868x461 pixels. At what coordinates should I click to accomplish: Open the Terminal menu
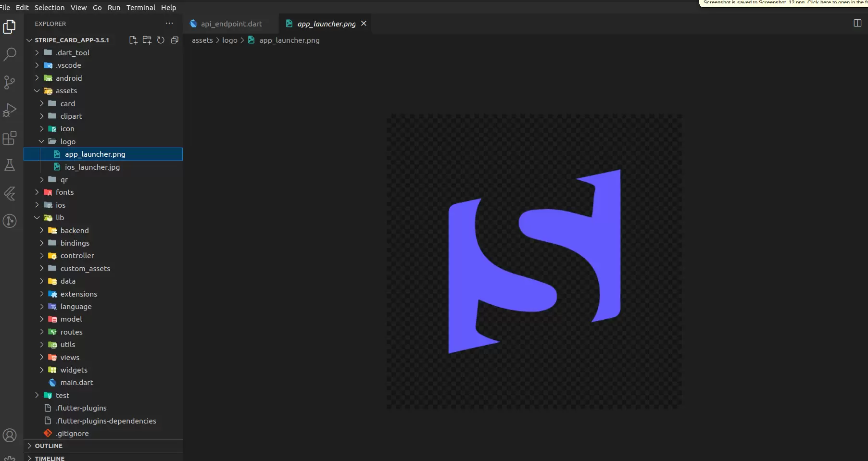(x=141, y=7)
